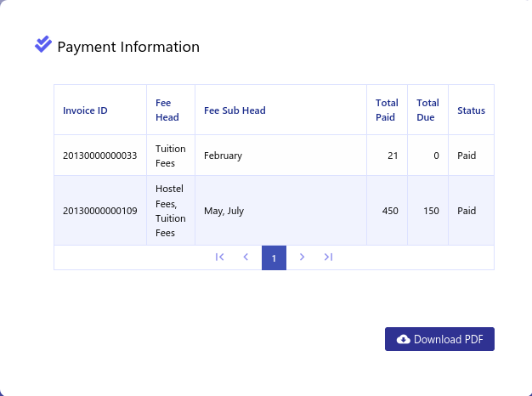Click the double checkmark Payment Information icon
This screenshot has width=532, height=396.
tap(43, 44)
